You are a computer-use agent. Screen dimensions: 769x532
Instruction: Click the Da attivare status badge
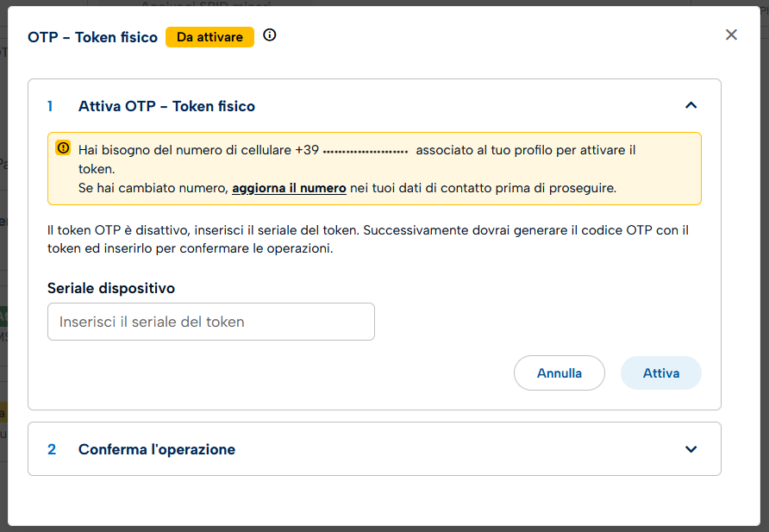pos(209,37)
